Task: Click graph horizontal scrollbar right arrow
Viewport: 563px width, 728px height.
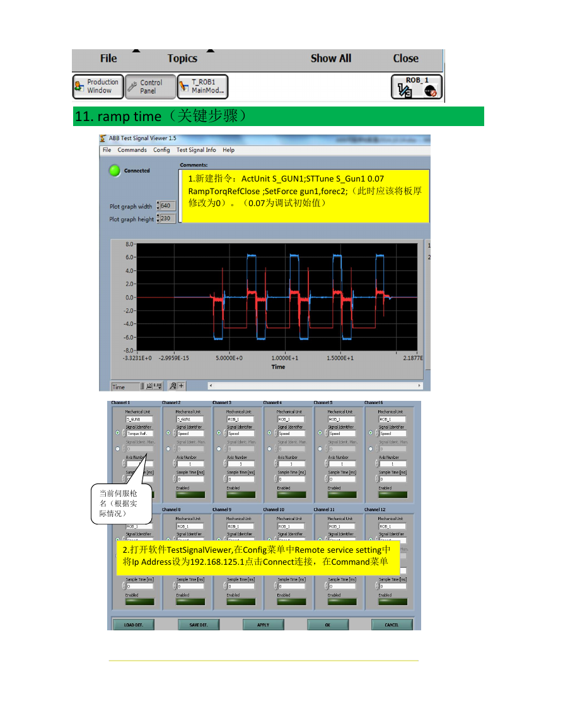Action: 419,385
